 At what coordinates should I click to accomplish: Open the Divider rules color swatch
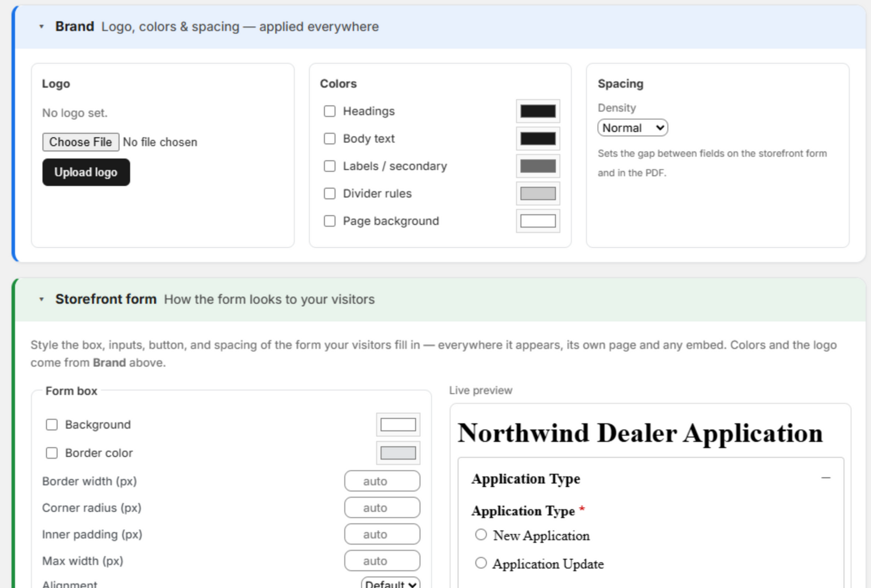click(538, 193)
